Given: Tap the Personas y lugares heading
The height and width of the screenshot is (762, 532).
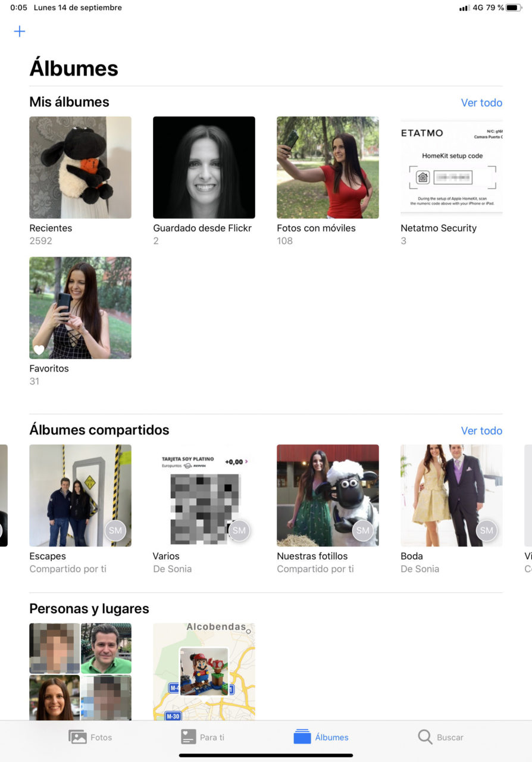Looking at the screenshot, I should click(x=89, y=608).
